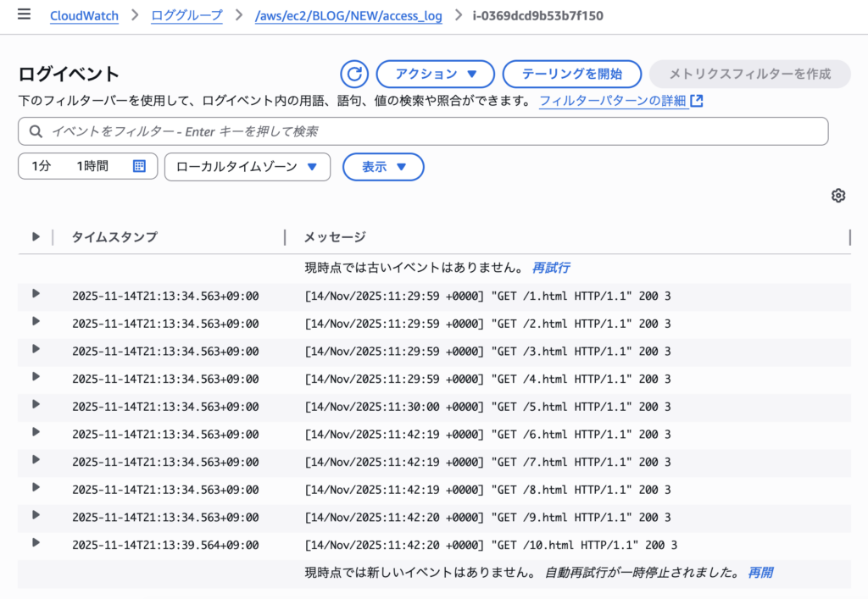Click the refresh log events icon
The height and width of the screenshot is (599, 868).
[354, 75]
